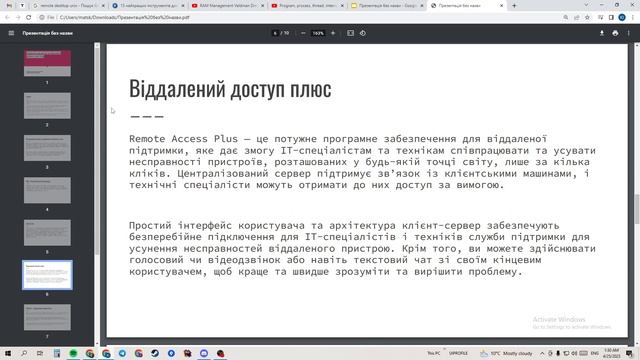
Task: Open page 3 thumbnail
Action: pos(47,148)
